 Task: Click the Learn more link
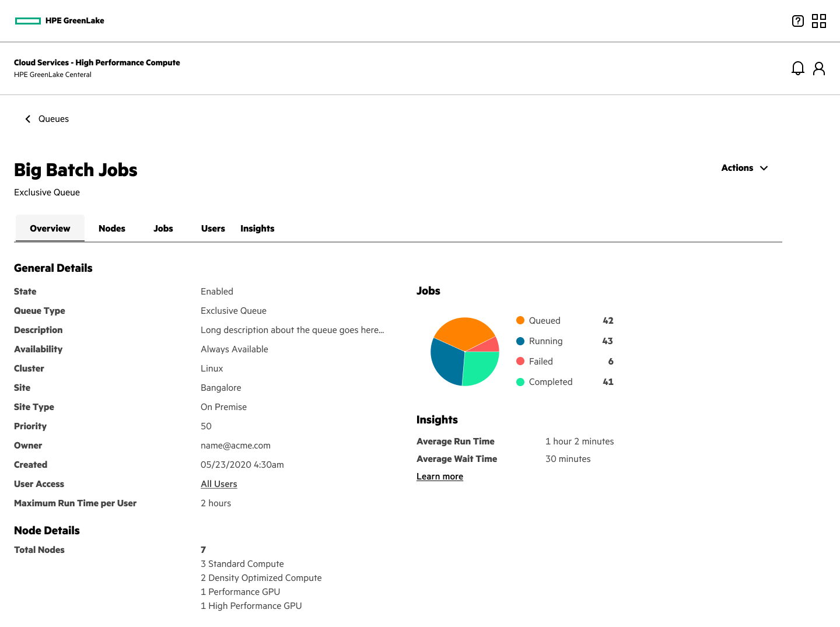(440, 477)
